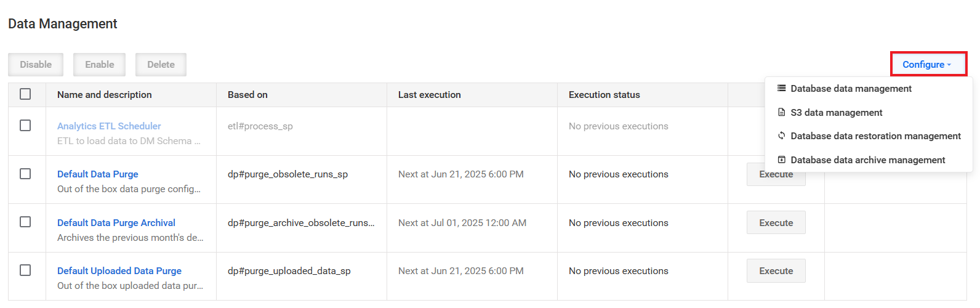Collapse the Configure dropdown menu
This screenshot has width=980, height=308.
tap(928, 64)
